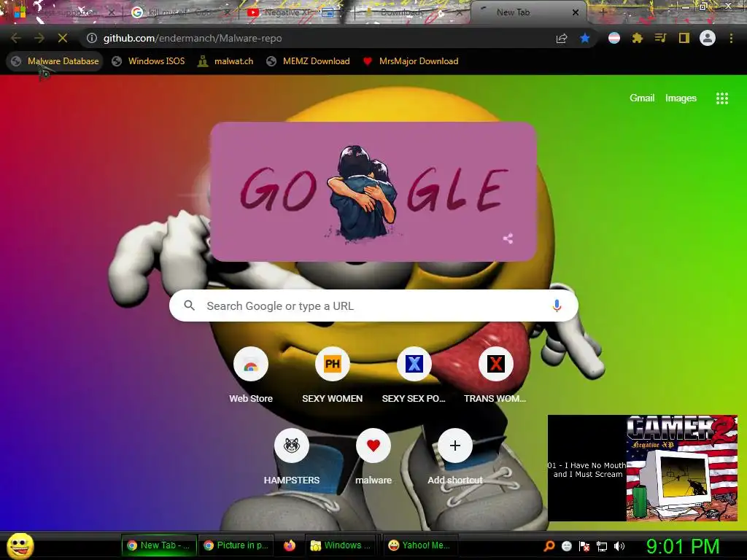Open the Web Store shortcut
This screenshot has height=560, width=747.
251,376
